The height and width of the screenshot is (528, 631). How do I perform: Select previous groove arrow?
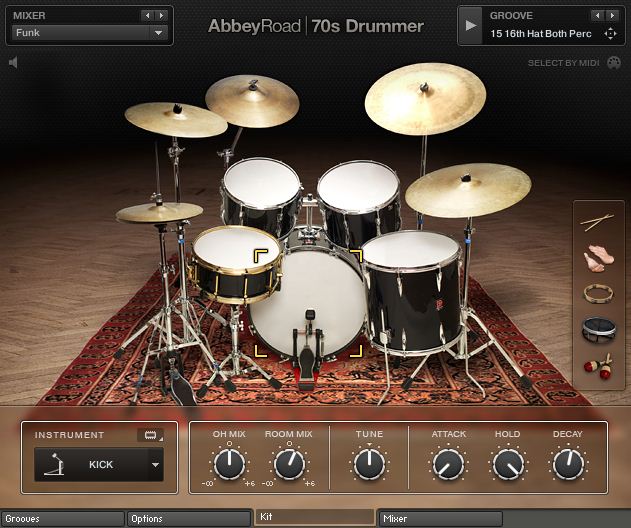pos(598,16)
